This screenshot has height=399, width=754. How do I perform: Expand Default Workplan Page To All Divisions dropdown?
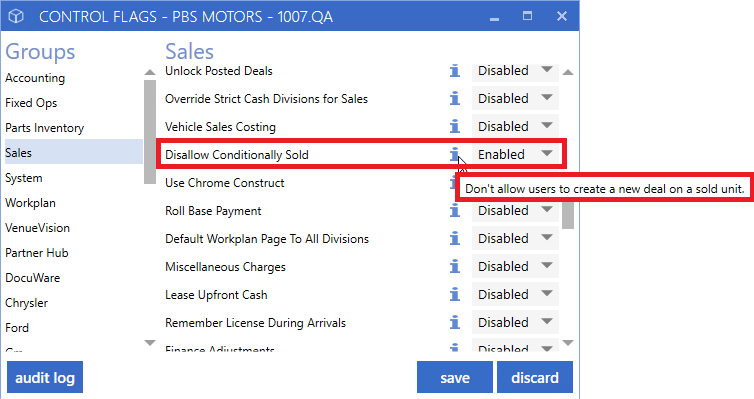[x=515, y=238]
